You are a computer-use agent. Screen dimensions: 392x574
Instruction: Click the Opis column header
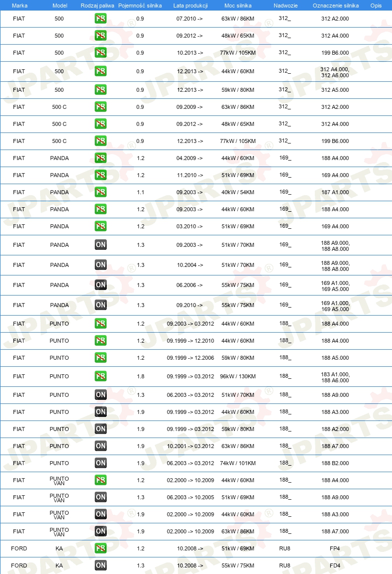coord(376,6)
